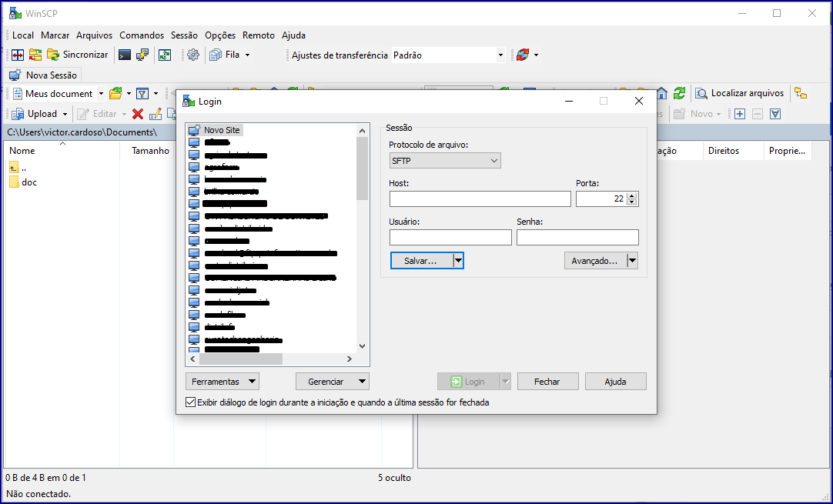The height and width of the screenshot is (504, 833).
Task: Click the Keep Remote Directory Up to Date icon
Action: coord(165,55)
